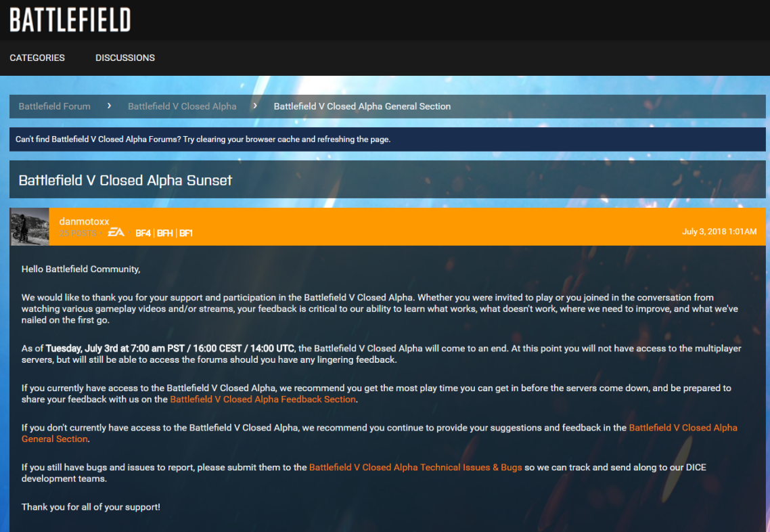Go to Battlefield Forum breadcrumb
This screenshot has width=770, height=532.
click(x=55, y=106)
